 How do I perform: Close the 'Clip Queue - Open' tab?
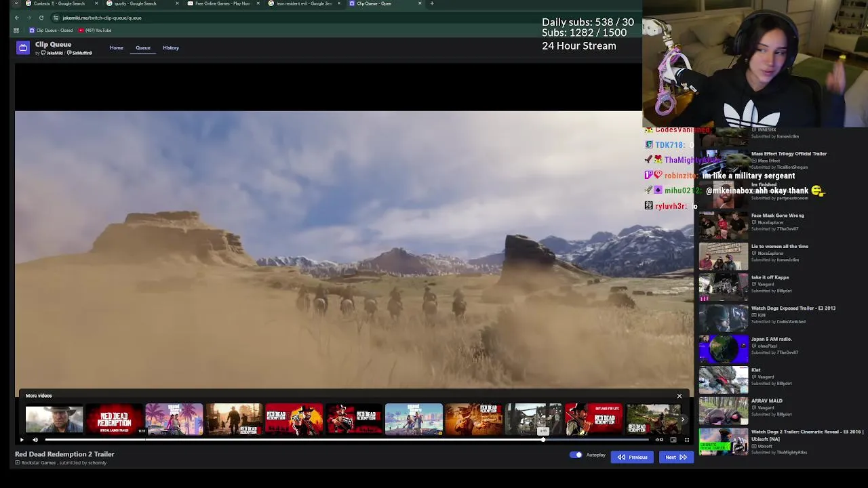tap(420, 3)
